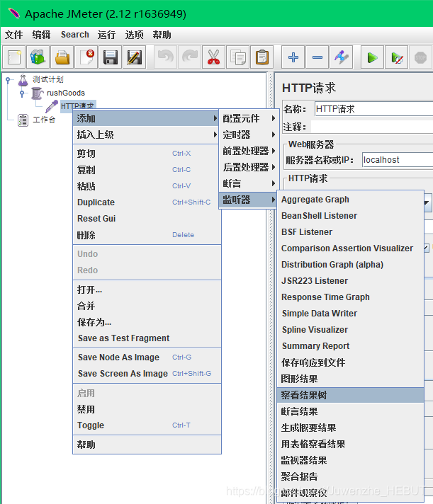Choose 图形结果 listener

[x=350, y=379]
